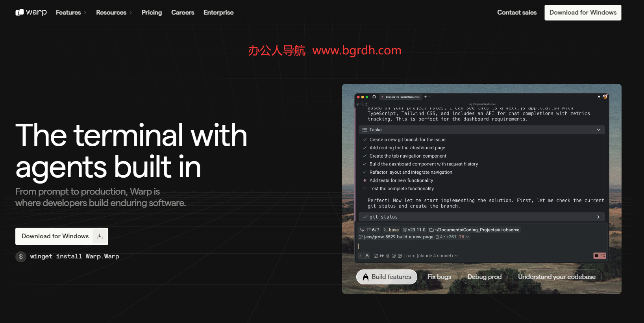Click the Tasks list icon
This screenshot has height=323, width=644.
point(365,130)
